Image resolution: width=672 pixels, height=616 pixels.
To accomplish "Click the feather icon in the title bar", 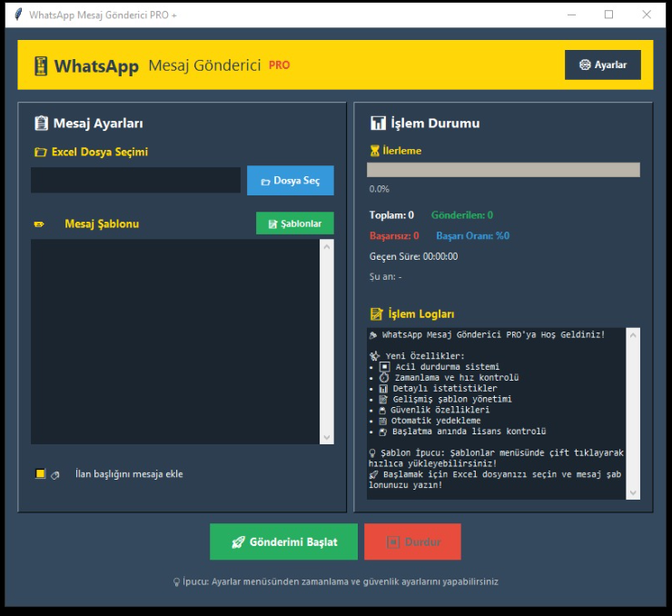I will (18, 15).
